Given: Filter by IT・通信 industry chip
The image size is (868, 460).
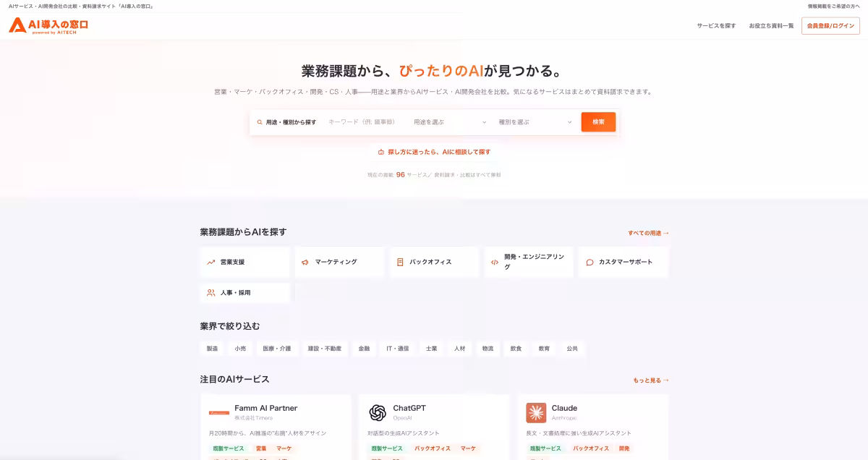Looking at the screenshot, I should 398,349.
